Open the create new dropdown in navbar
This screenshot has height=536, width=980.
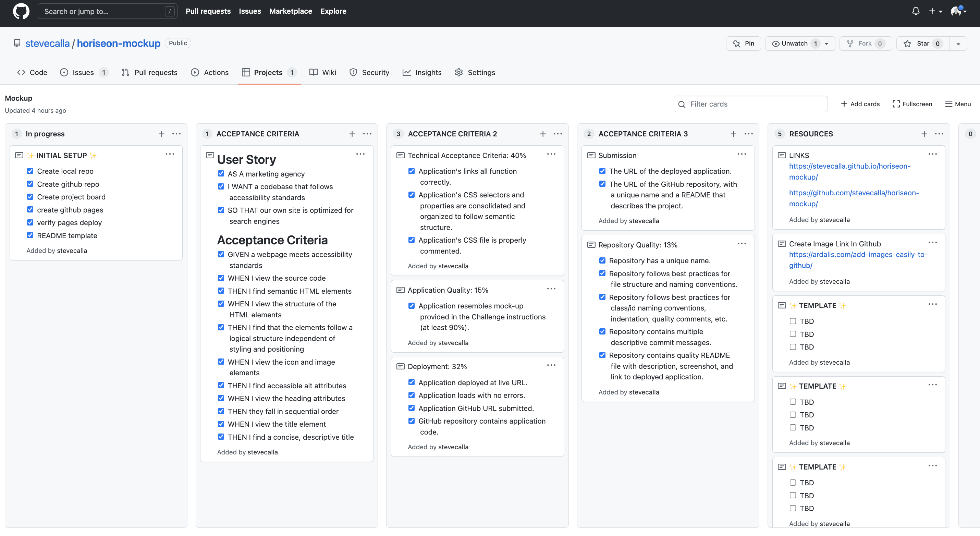pos(936,11)
